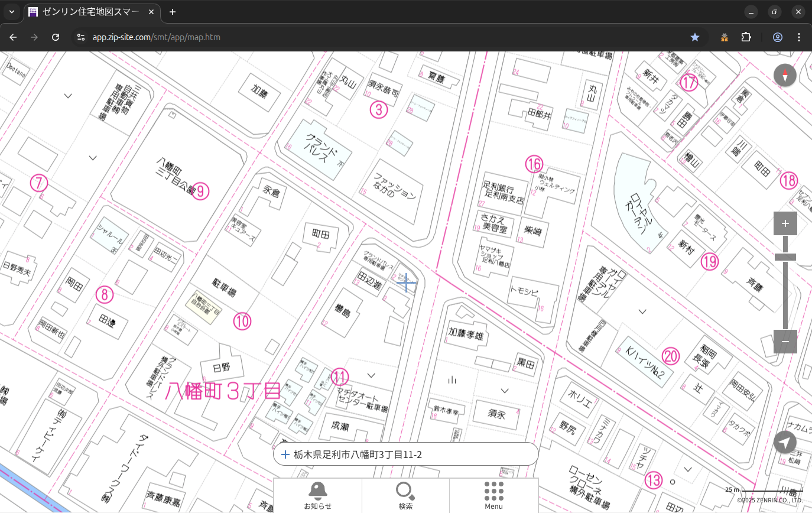This screenshot has height=513, width=812.
Task: Reload the current page
Action: 56,37
